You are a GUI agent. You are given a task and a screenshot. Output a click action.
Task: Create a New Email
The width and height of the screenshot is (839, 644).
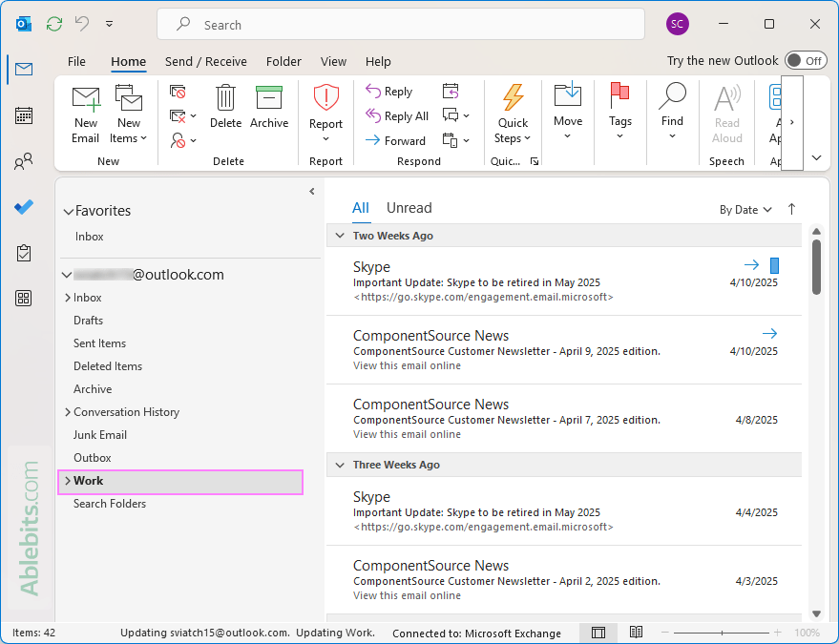pyautogui.click(x=86, y=114)
